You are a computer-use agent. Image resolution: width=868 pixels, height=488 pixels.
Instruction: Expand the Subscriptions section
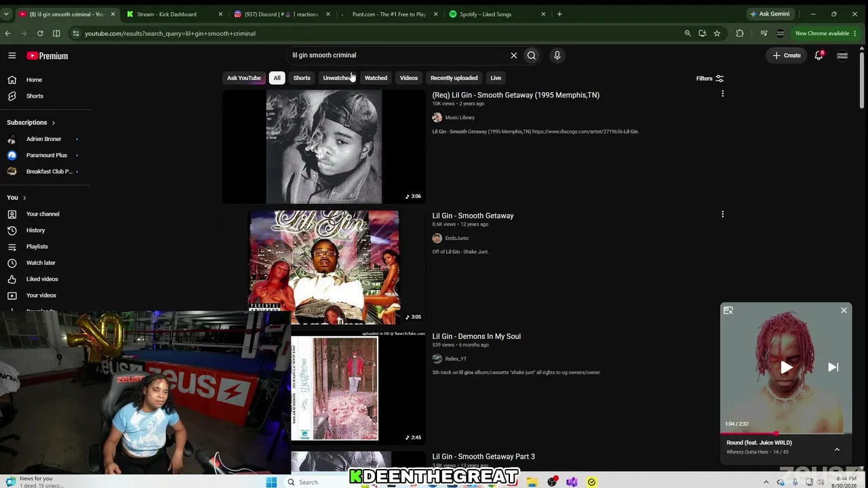coord(31,123)
